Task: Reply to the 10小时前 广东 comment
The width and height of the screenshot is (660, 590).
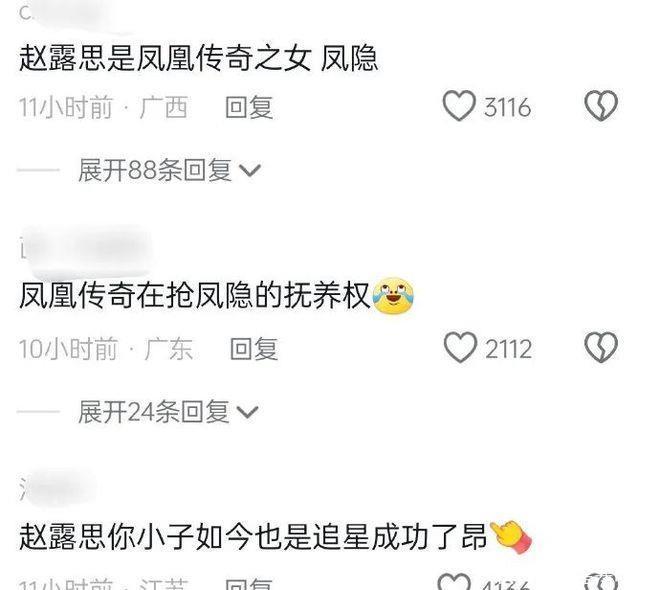Action: coord(254,349)
